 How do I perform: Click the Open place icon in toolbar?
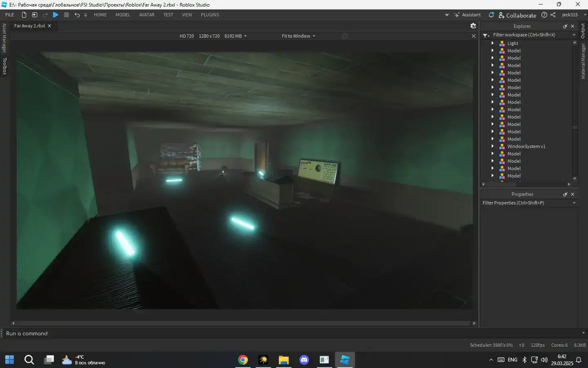(35, 15)
